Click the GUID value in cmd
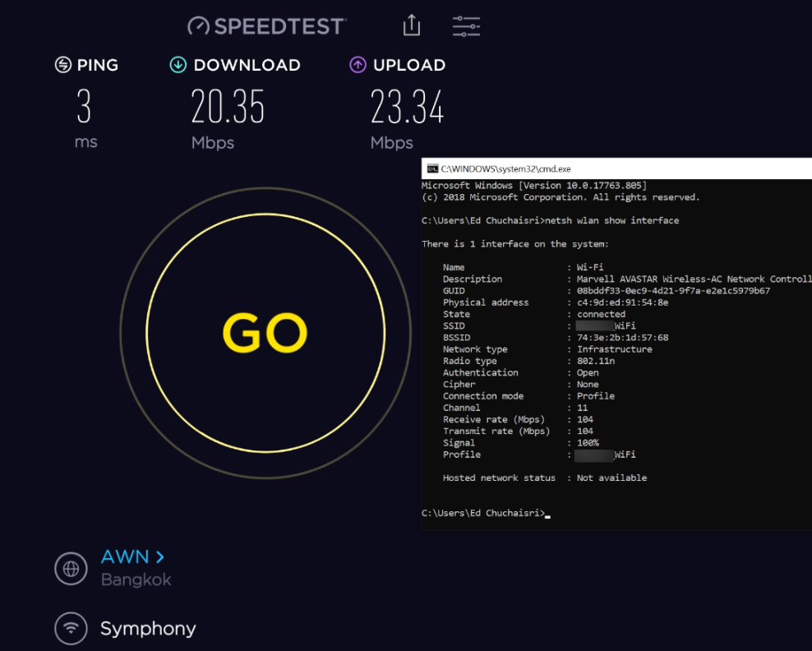812x651 pixels. coord(673,290)
